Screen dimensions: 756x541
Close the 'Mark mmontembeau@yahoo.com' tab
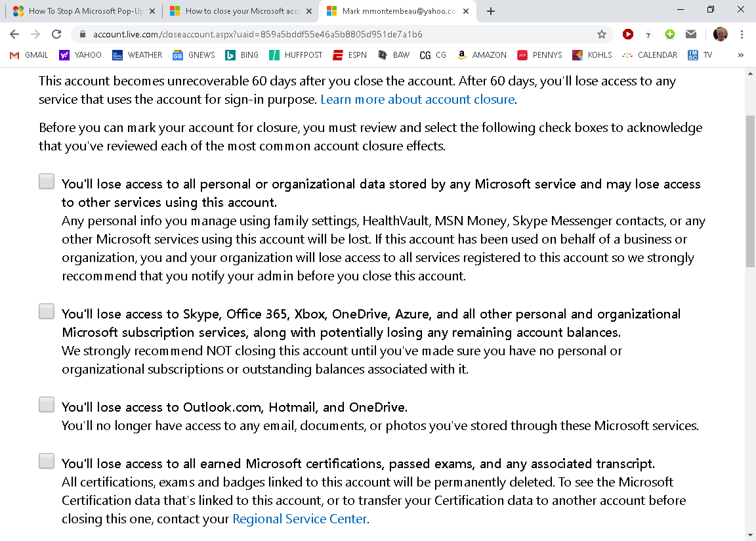point(466,11)
